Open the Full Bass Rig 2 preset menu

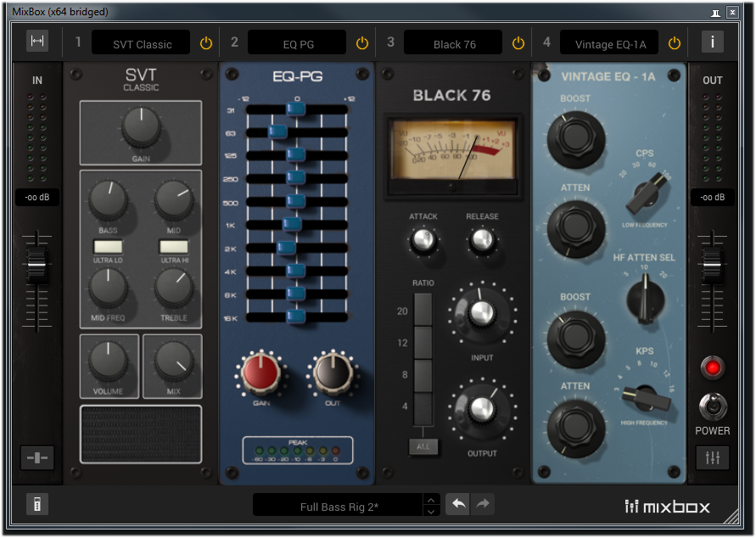(x=339, y=505)
